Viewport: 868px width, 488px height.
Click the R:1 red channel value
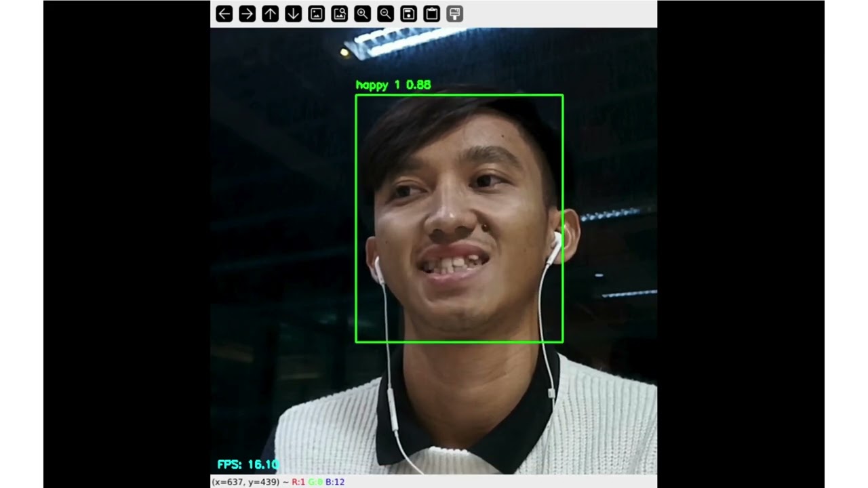[x=298, y=482]
